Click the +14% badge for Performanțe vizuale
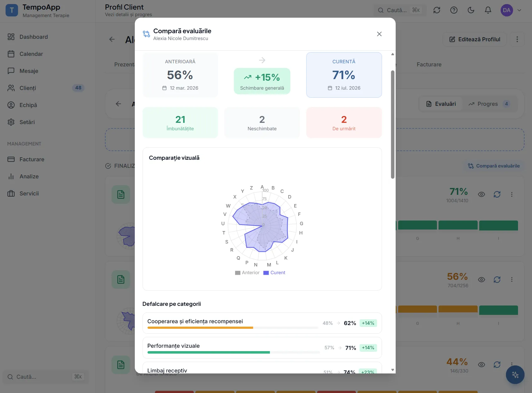Image resolution: width=532 pixels, height=393 pixels. (x=368, y=348)
